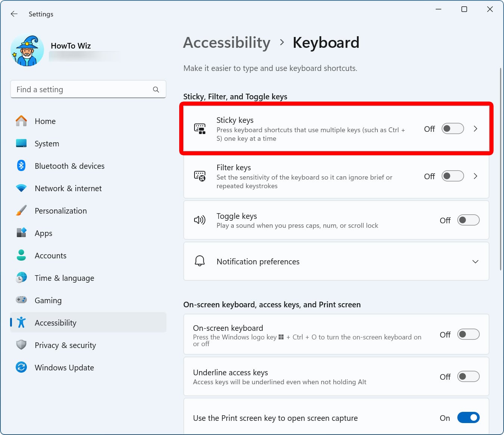504x435 pixels.
Task: Enable the On-screen keyboard switch
Action: [x=469, y=334]
